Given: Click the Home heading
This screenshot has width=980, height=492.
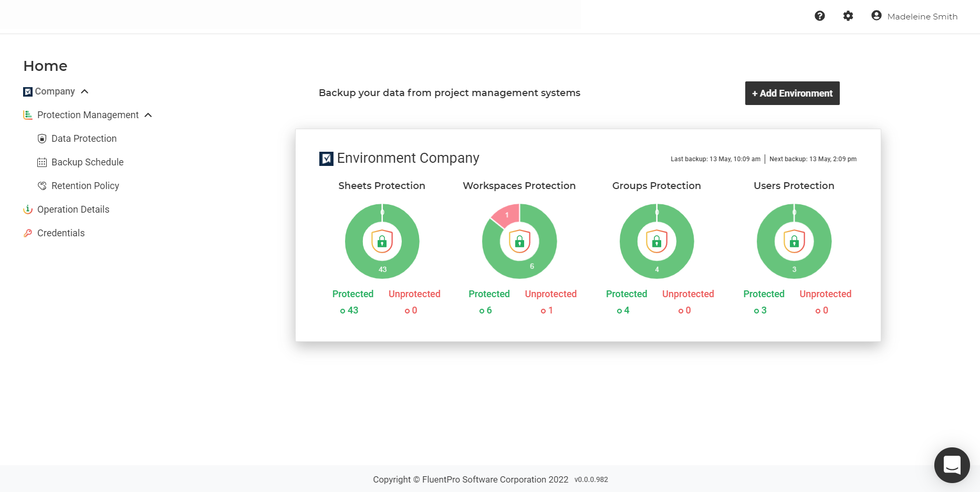Looking at the screenshot, I should click(x=45, y=66).
